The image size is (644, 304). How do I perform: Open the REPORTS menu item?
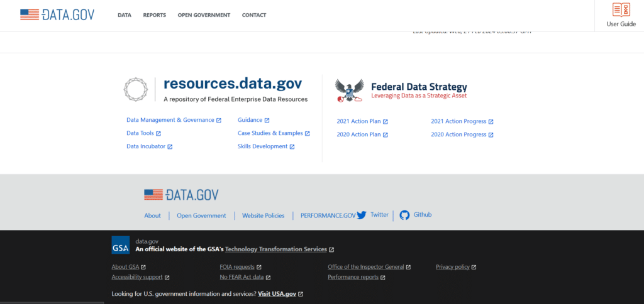tap(155, 15)
